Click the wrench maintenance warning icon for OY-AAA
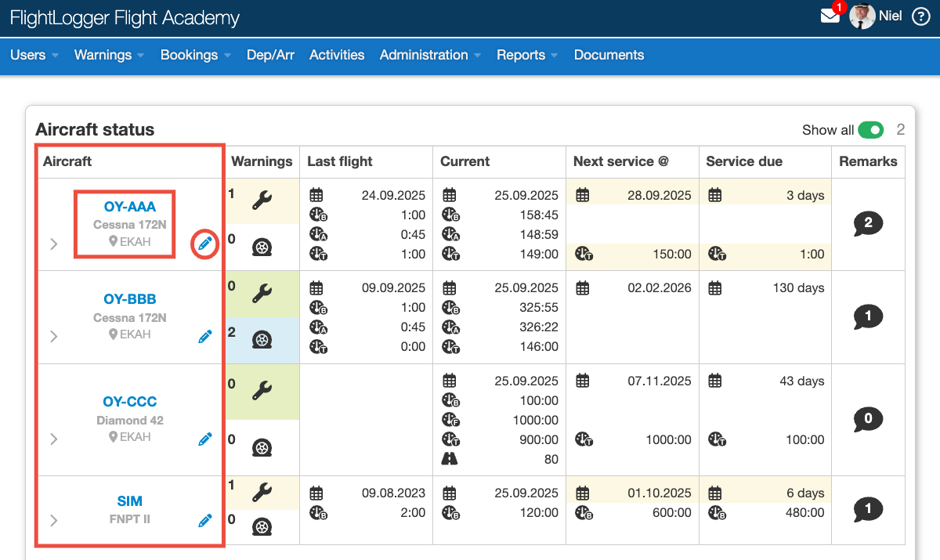940x560 pixels. (262, 201)
